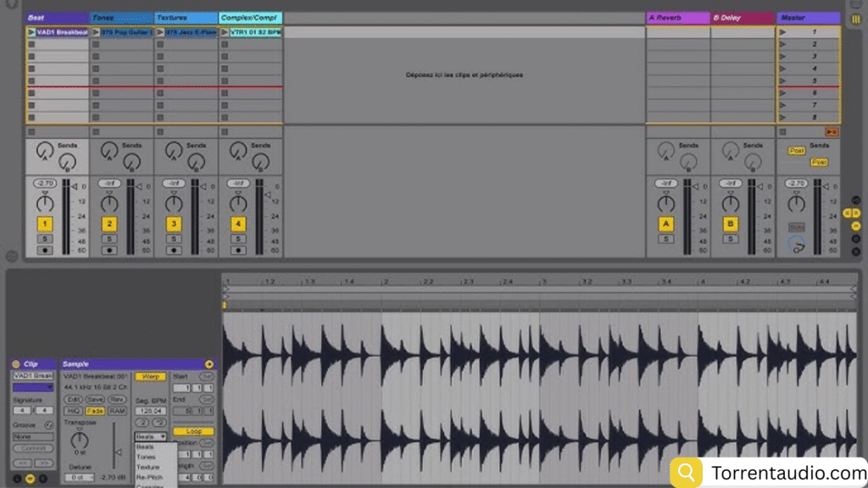Click the Groove hot-swap icon

(x=47, y=424)
